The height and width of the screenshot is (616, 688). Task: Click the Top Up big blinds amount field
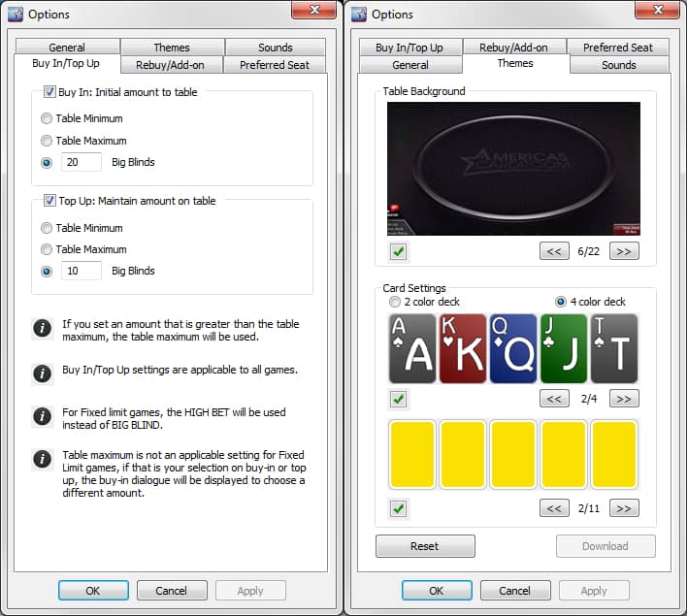coord(82,271)
